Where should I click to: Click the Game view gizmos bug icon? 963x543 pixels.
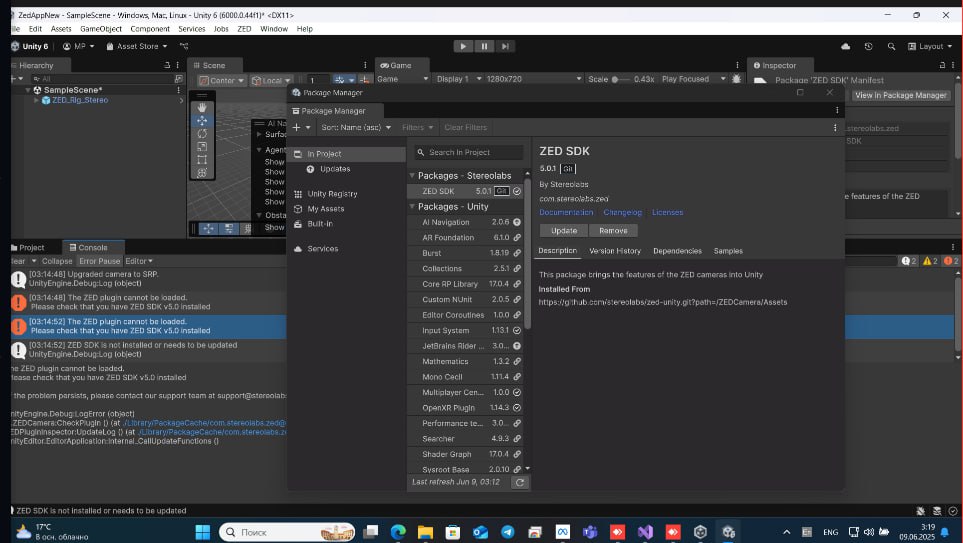[x=736, y=79]
